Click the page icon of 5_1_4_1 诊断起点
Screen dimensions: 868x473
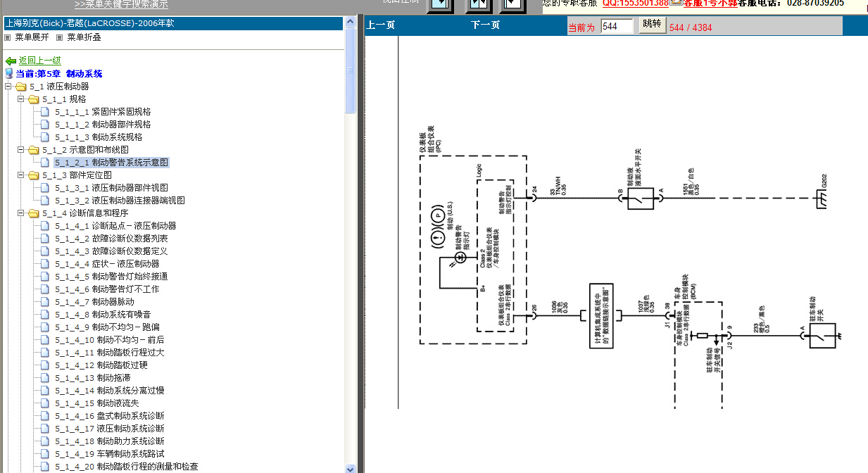[x=46, y=226]
